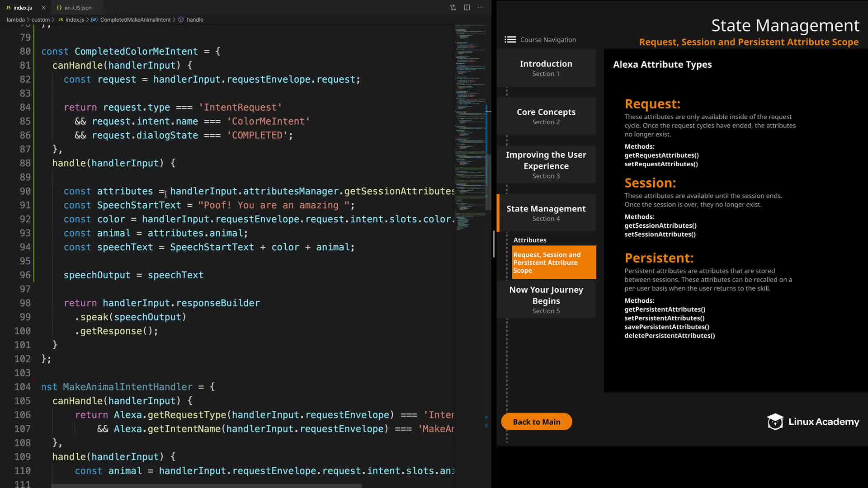Click the Course Navigation list icon
Screen dimensions: 868x488
point(510,40)
